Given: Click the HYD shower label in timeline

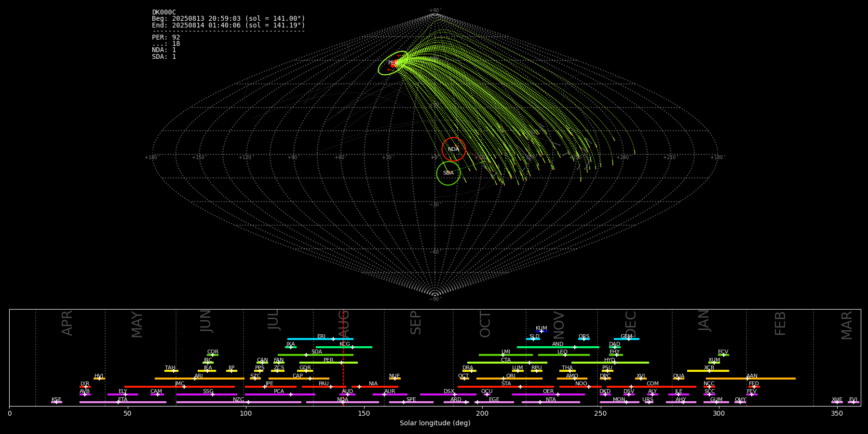Looking at the screenshot, I should coord(610,360).
